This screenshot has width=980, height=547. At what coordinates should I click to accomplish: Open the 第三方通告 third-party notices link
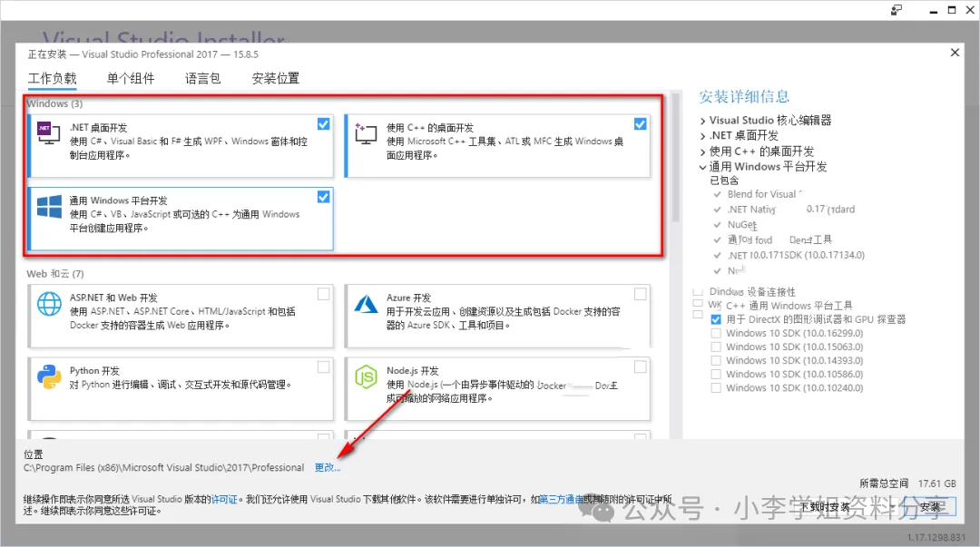pyautogui.click(x=561, y=499)
